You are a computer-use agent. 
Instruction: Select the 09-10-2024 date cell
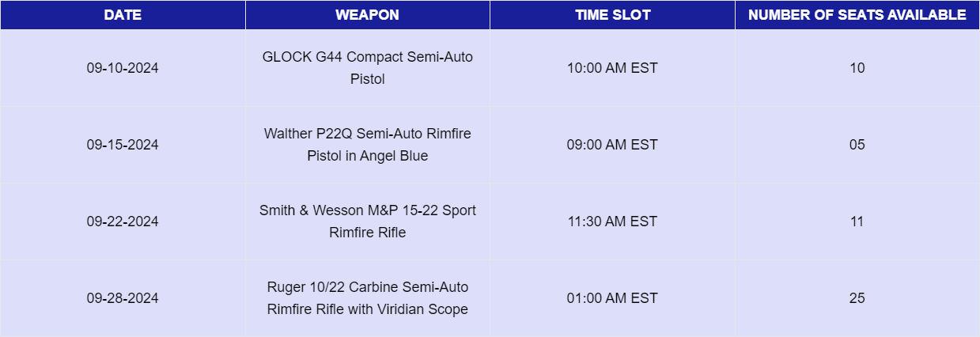click(x=123, y=68)
